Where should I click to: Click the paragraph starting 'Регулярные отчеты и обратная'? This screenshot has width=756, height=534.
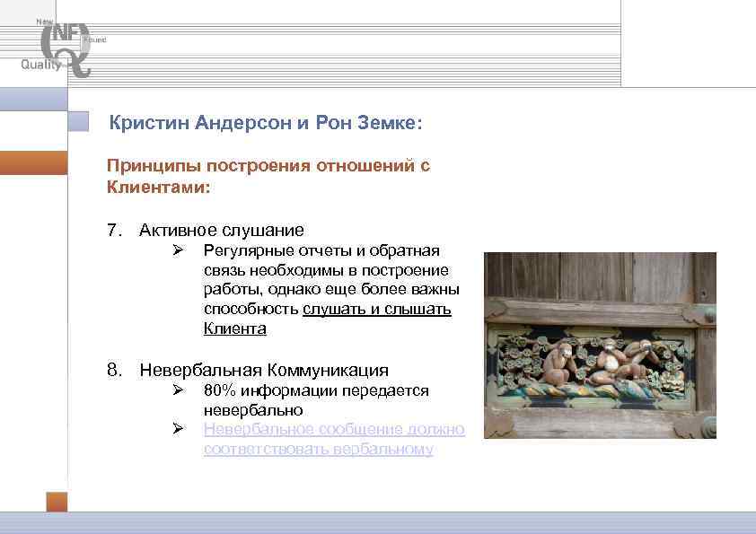coord(331,290)
